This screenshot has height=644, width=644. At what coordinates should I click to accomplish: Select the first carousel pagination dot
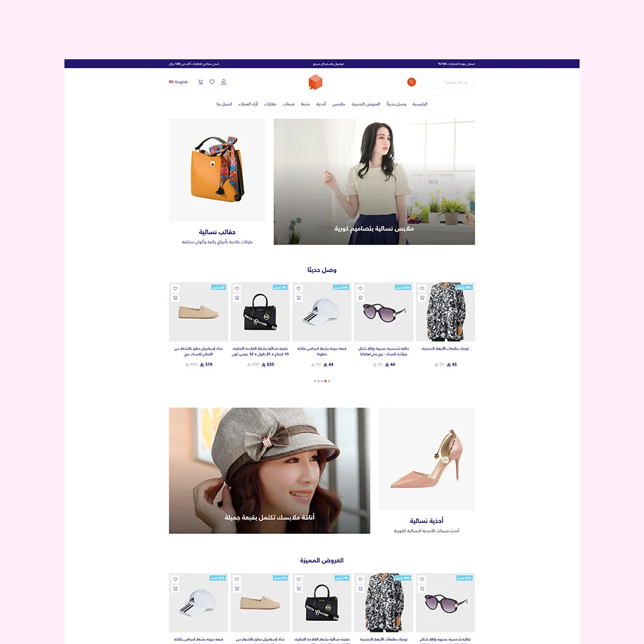tap(315, 381)
